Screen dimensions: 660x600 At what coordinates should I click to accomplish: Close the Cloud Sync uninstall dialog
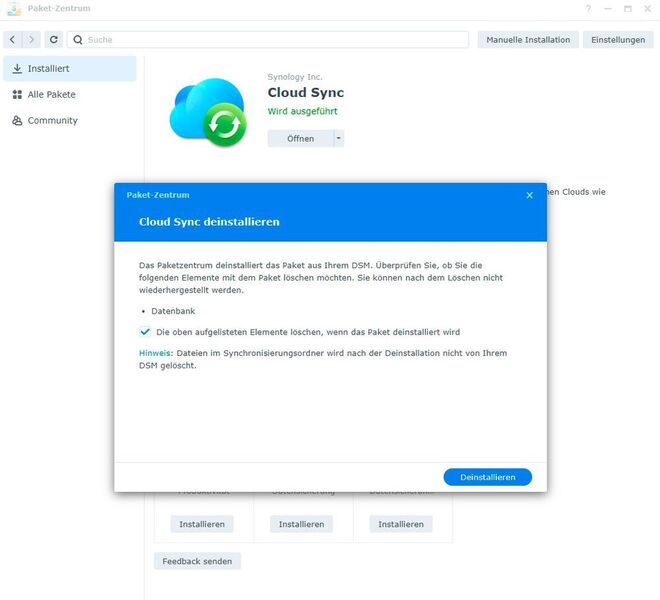[530, 195]
